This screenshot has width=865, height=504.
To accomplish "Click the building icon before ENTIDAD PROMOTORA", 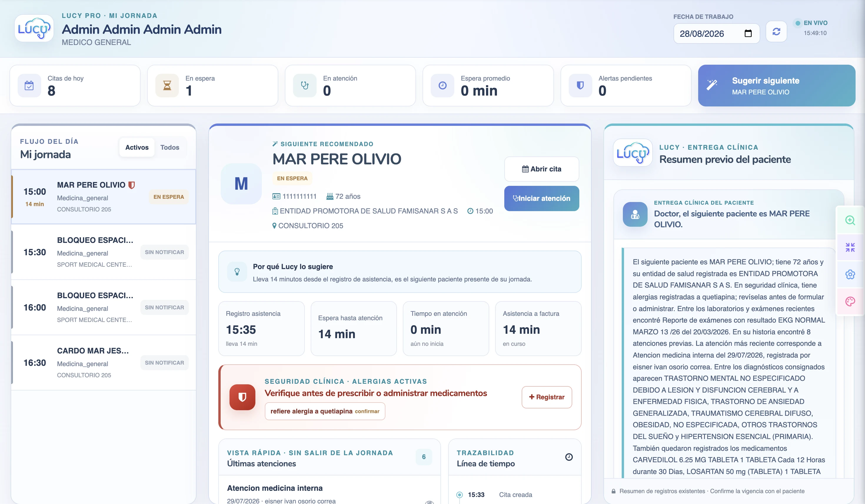I will tap(275, 211).
